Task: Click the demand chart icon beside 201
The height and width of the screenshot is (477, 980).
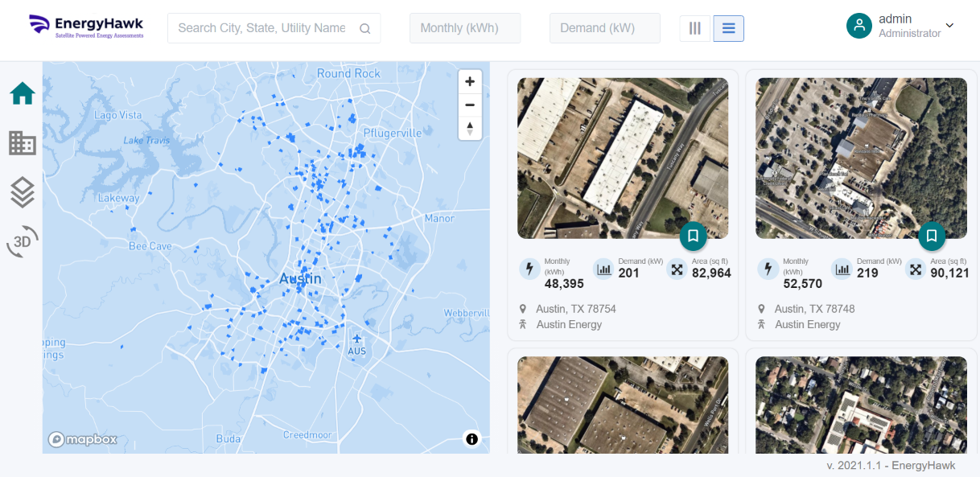Action: pyautogui.click(x=603, y=269)
